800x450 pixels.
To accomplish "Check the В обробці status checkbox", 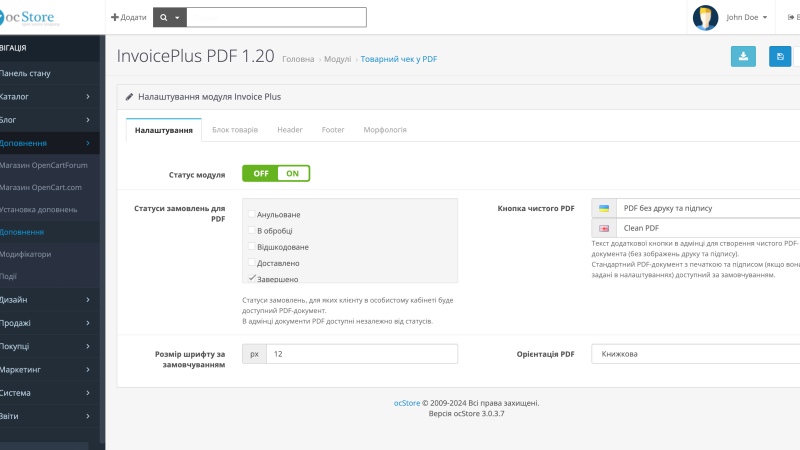I will pos(252,231).
